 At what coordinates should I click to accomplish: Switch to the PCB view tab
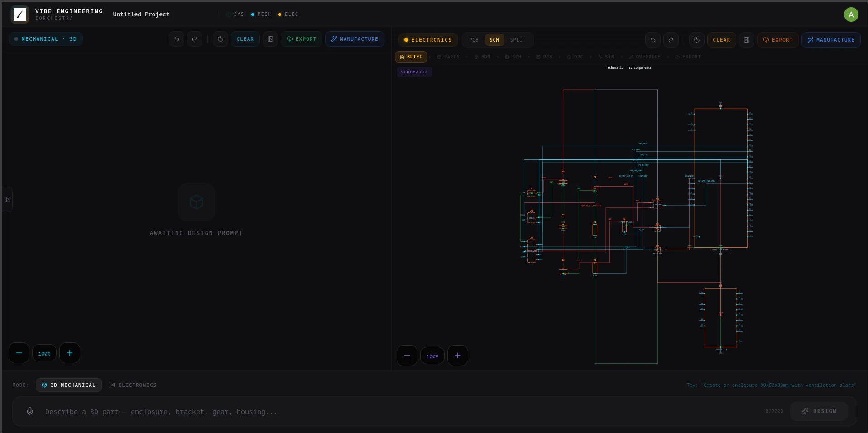(474, 40)
